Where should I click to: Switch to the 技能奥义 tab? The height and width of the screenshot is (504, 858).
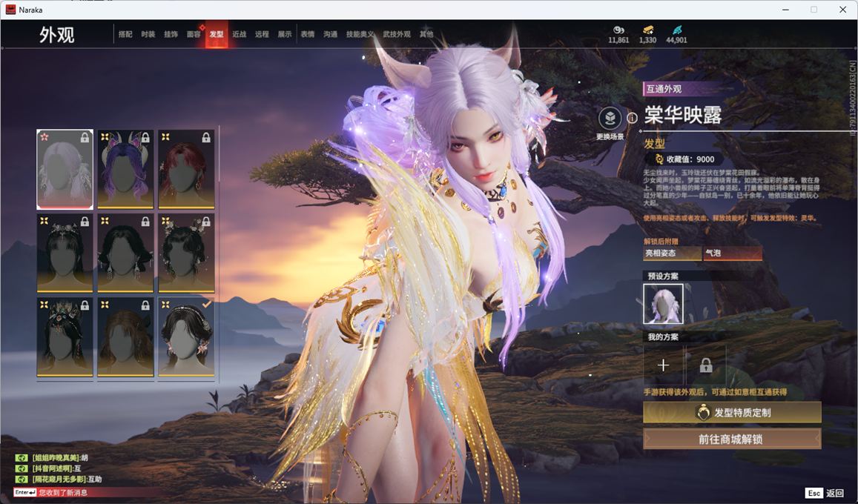tap(360, 34)
